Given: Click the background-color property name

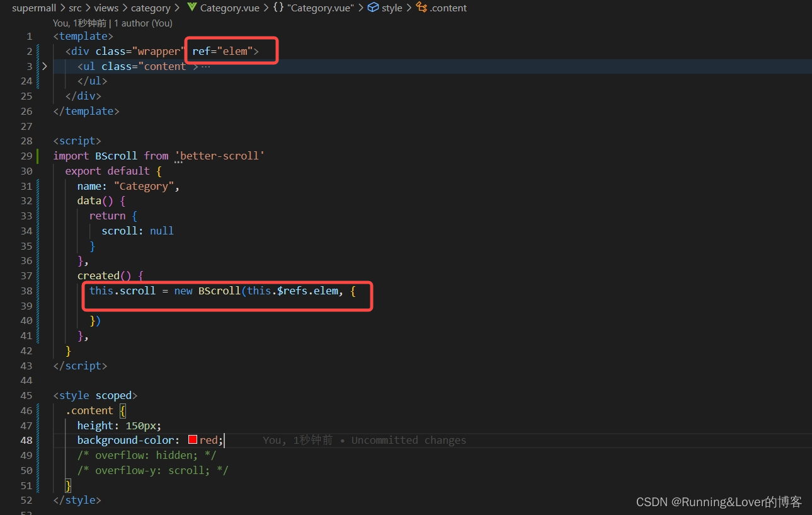Looking at the screenshot, I should coord(125,440).
